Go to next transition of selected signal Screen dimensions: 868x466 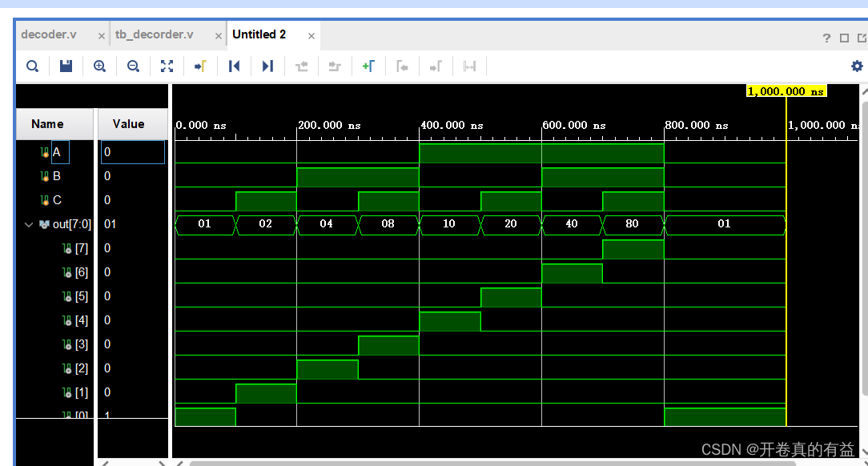267,66
